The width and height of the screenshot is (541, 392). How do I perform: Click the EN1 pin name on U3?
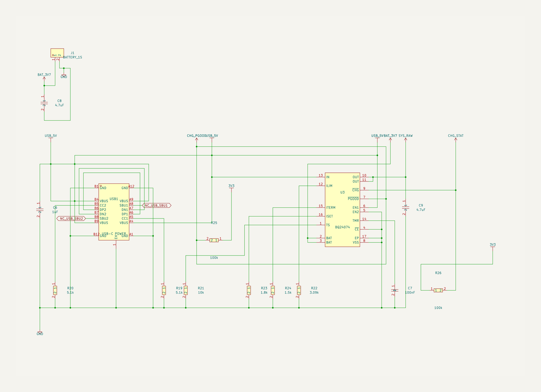click(x=356, y=208)
